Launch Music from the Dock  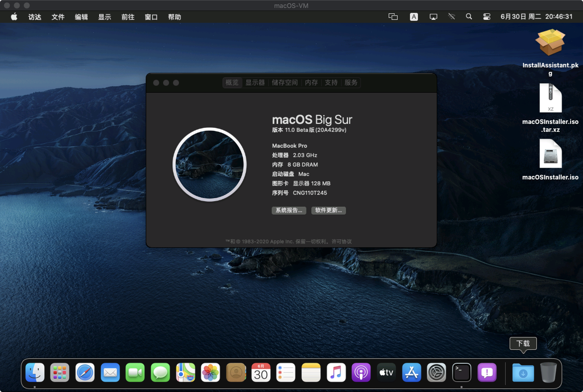click(336, 372)
